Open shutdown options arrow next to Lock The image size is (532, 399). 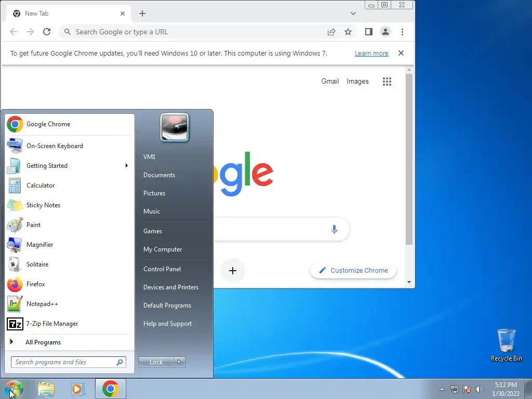(179, 362)
